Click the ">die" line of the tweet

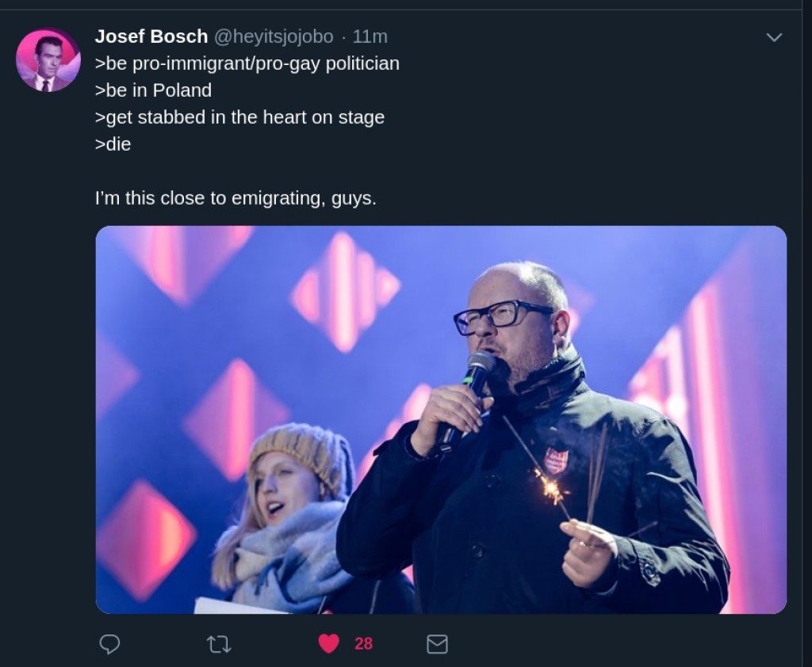coord(113,144)
